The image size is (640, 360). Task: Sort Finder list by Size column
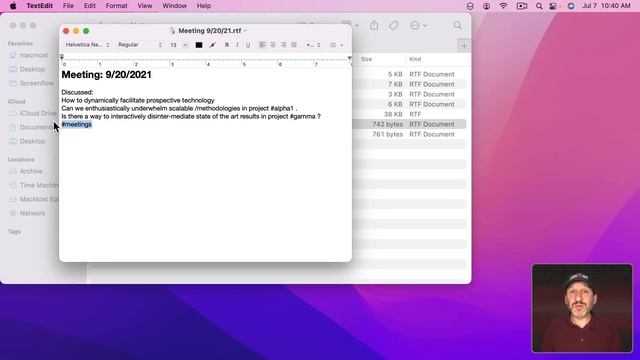(x=366, y=59)
